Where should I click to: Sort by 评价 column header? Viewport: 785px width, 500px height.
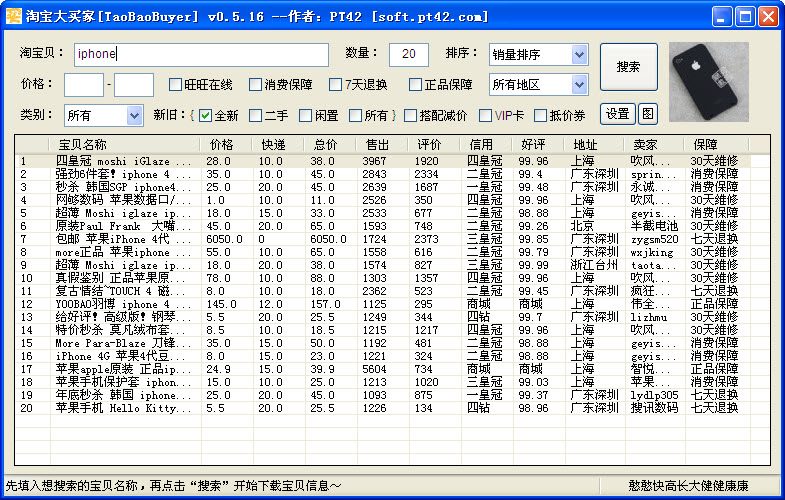(435, 145)
